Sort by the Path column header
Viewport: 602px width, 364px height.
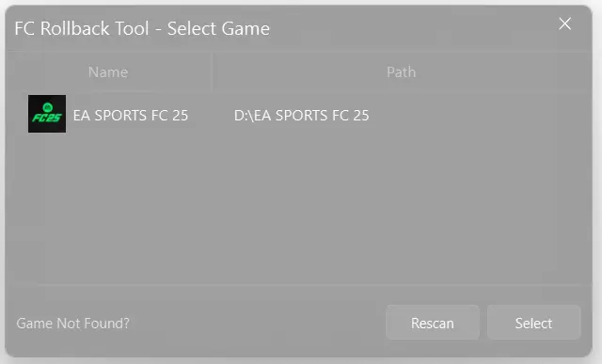point(402,72)
